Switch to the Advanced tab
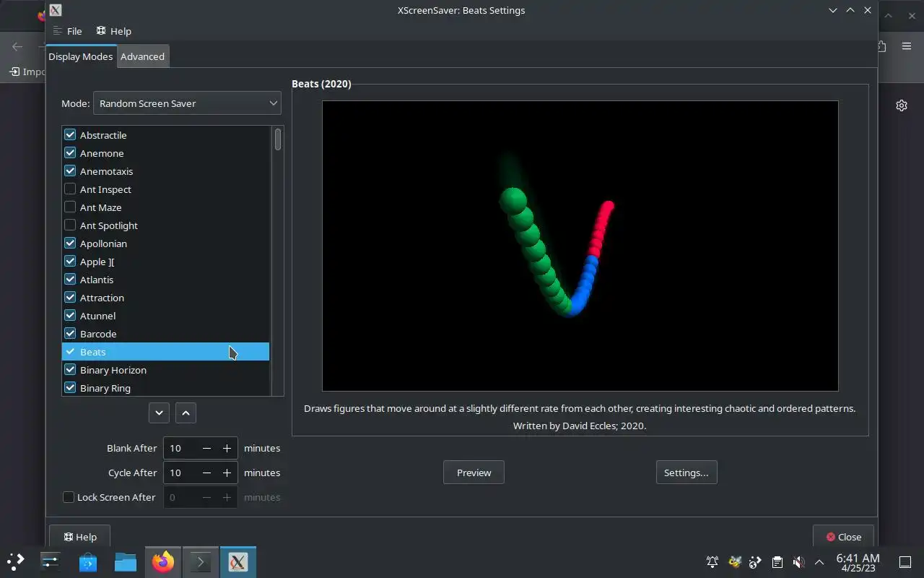 point(142,56)
